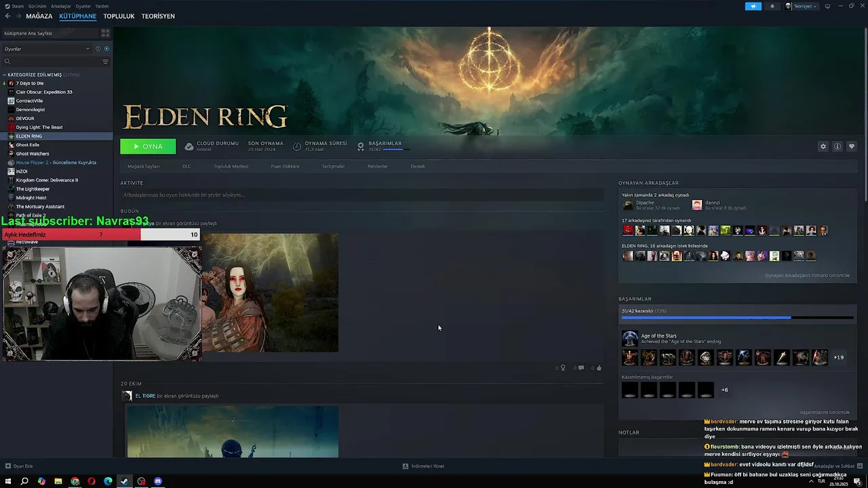Go to the MAĞAZA tab
The image size is (868, 488).
pyautogui.click(x=39, y=16)
